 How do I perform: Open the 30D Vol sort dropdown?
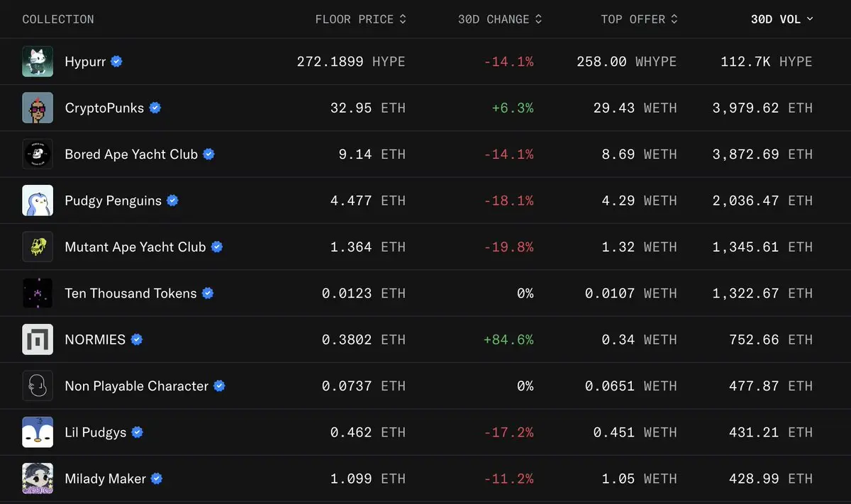click(x=782, y=19)
